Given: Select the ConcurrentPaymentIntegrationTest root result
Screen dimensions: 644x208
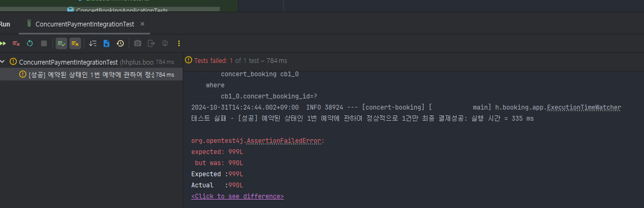Looking at the screenshot, I should coord(91,62).
